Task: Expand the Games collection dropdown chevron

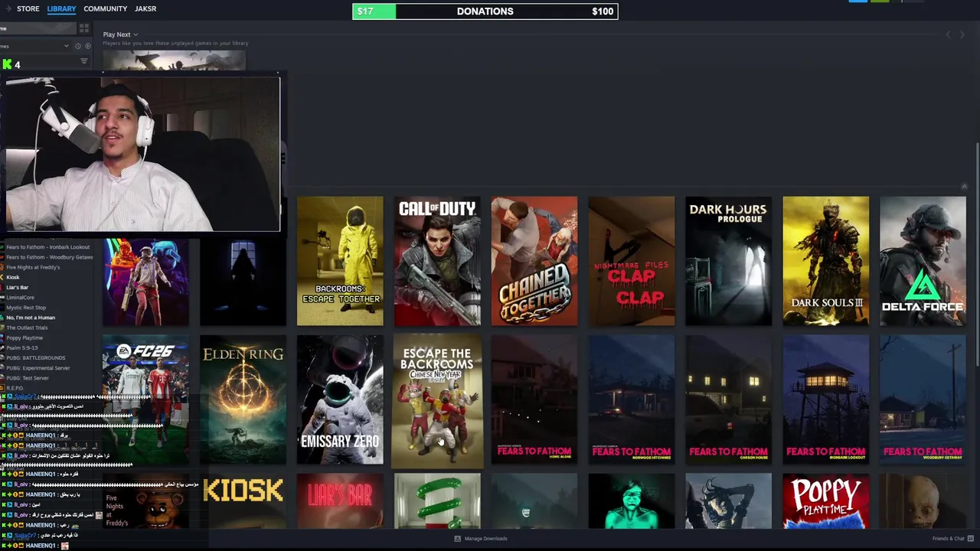Action: [x=67, y=46]
